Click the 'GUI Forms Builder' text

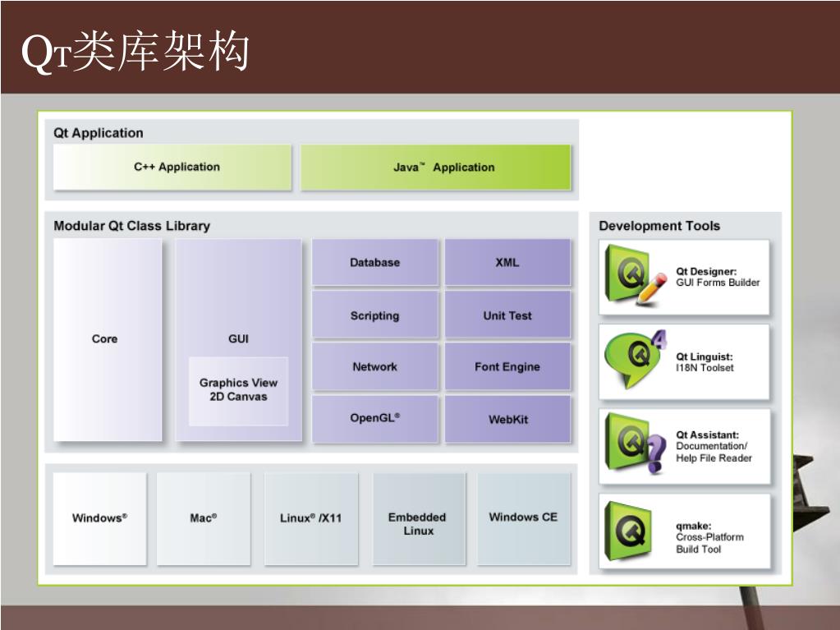(x=718, y=283)
